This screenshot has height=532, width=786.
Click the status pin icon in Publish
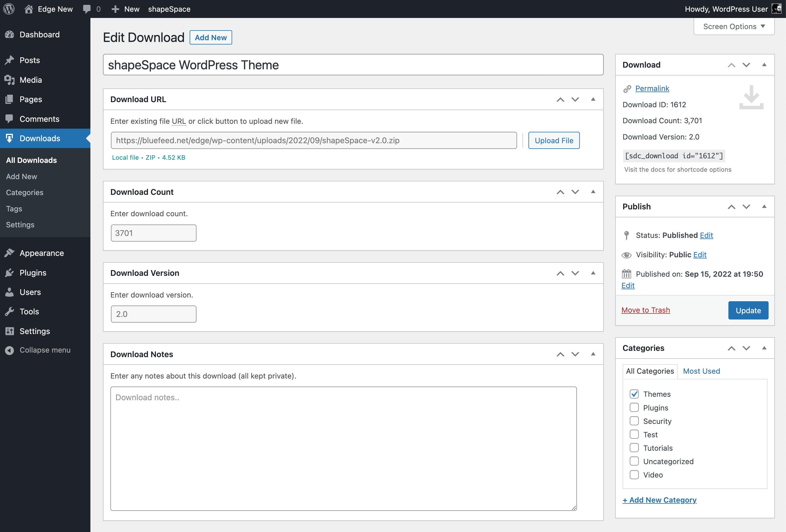tap(626, 235)
